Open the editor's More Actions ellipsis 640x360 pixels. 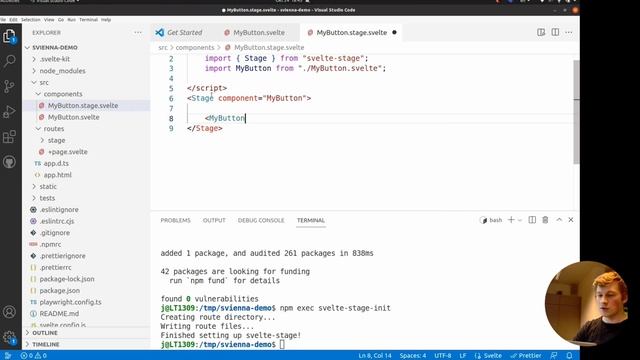click(569, 32)
